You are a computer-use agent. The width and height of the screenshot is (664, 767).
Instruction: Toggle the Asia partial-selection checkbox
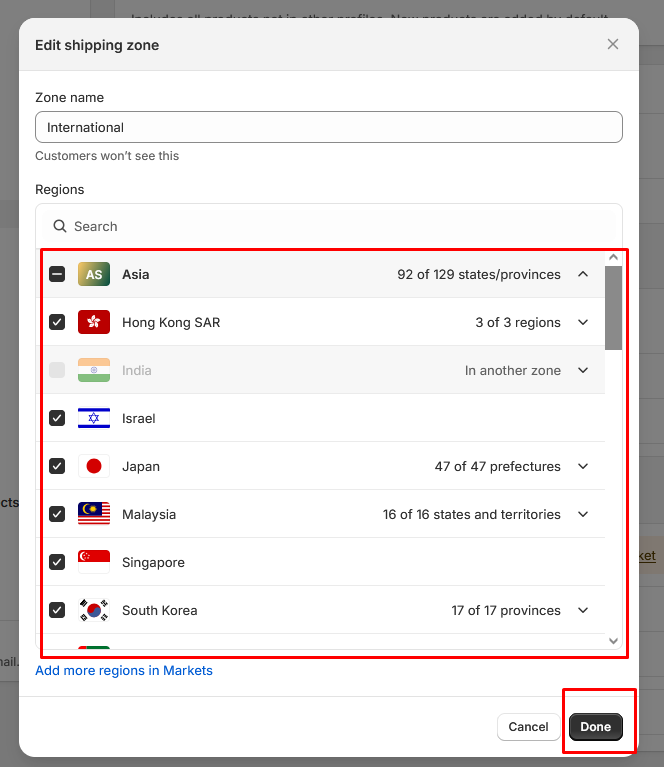tap(57, 274)
